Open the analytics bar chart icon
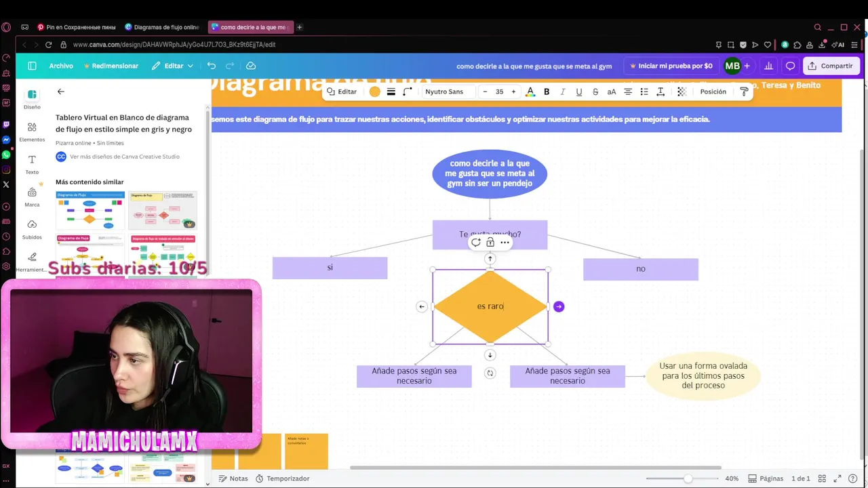The image size is (868, 488). [769, 66]
